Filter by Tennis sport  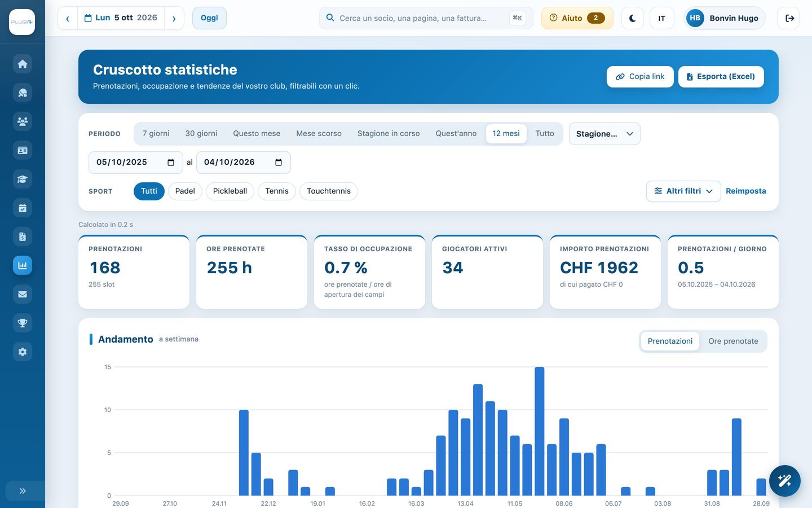coord(277,191)
